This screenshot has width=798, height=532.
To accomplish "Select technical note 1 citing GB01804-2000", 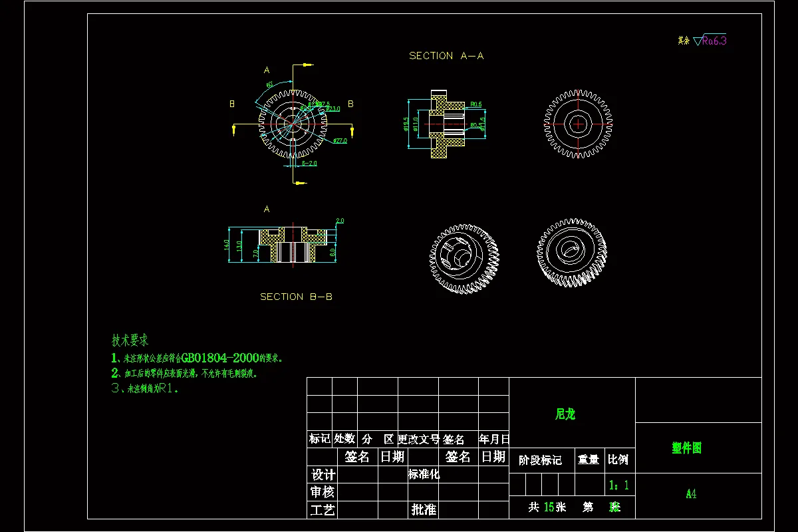I will coord(198,358).
